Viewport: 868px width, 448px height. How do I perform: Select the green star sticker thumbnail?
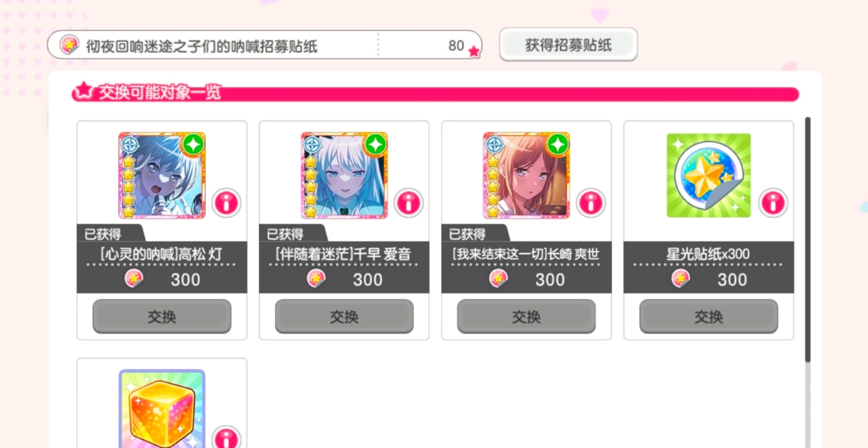708,176
